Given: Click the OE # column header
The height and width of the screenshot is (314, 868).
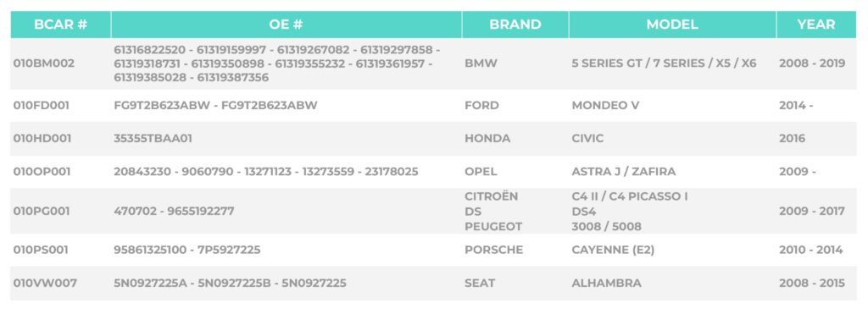Looking at the screenshot, I should [x=287, y=25].
